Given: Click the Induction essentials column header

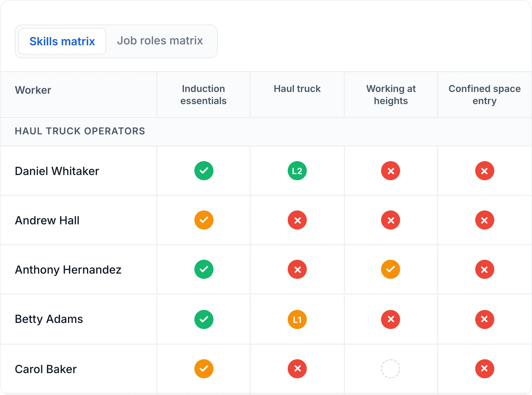Looking at the screenshot, I should [x=204, y=95].
